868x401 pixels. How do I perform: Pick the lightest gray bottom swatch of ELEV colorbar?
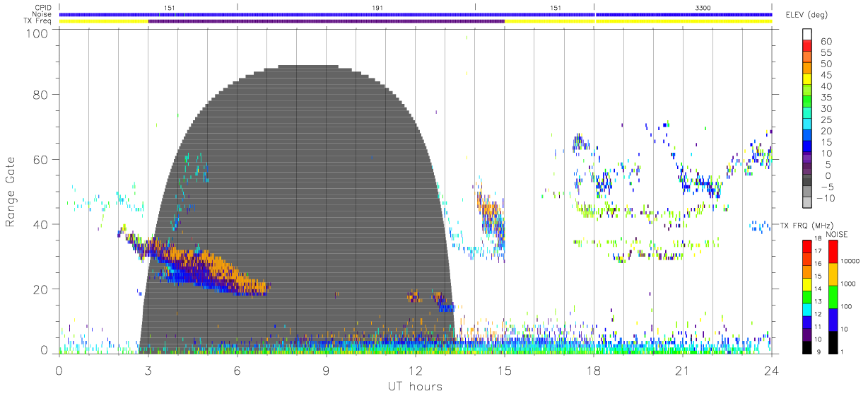click(x=807, y=204)
